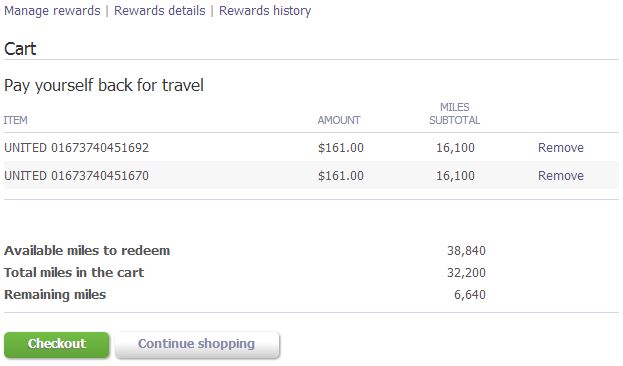Click the Pay yourself back for travel heading
623x366 pixels.
[x=104, y=85]
